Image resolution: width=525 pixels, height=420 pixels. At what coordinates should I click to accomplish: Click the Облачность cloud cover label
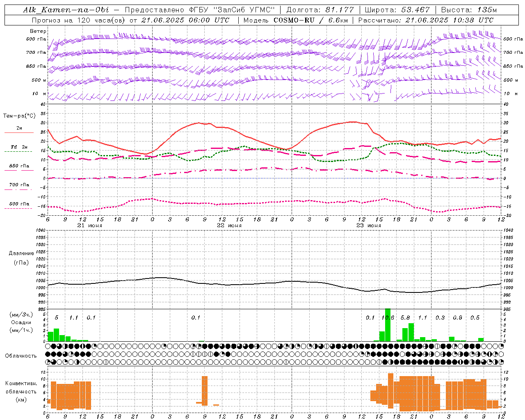(x=21, y=356)
